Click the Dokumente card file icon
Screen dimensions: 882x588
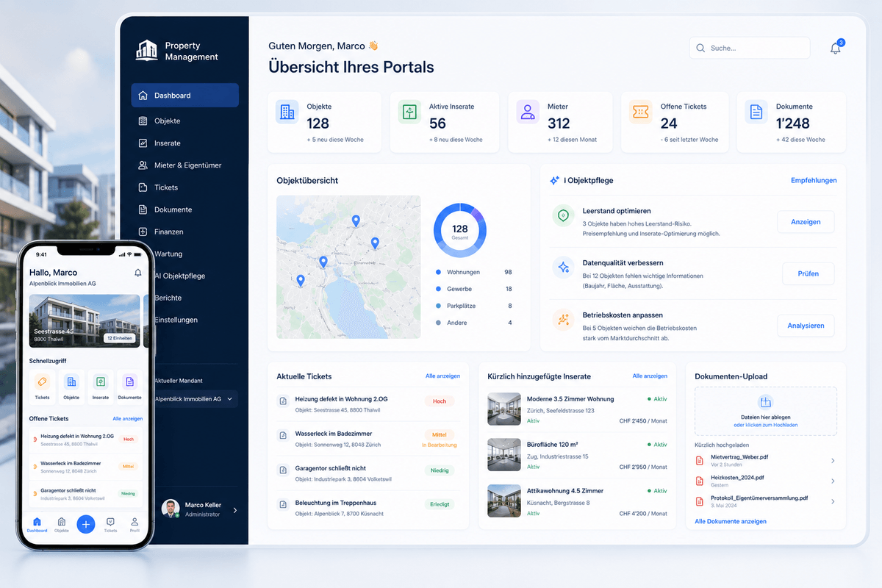tap(756, 112)
